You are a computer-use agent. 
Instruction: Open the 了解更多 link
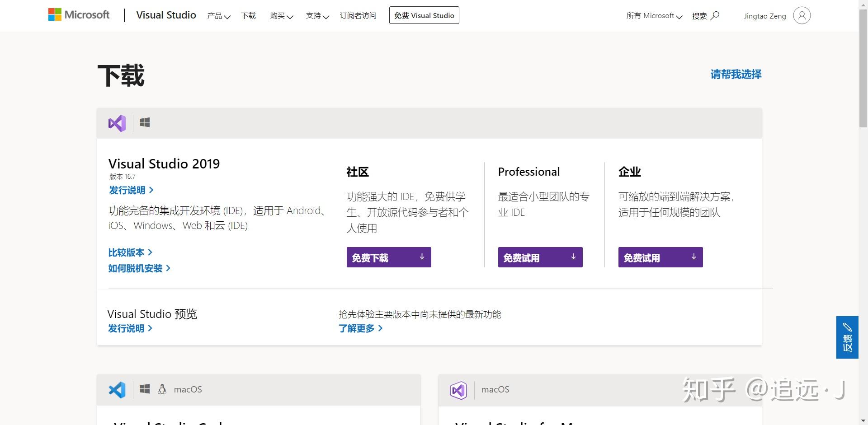[x=361, y=328]
